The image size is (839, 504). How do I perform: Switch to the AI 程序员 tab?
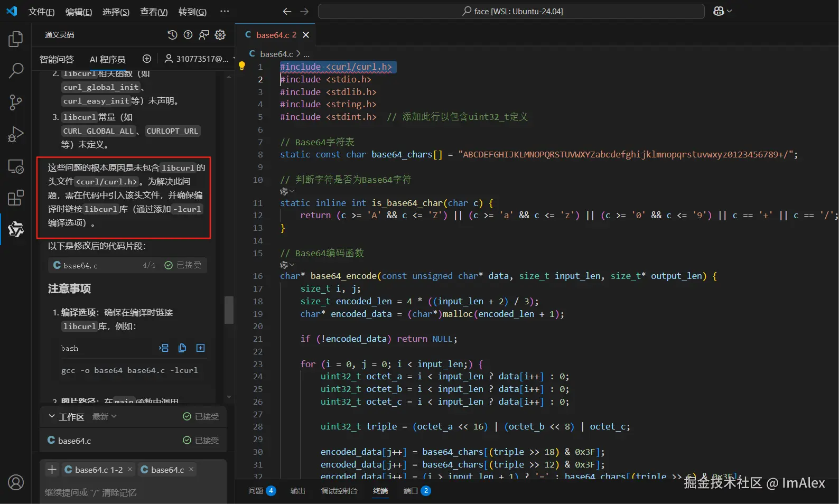107,59
